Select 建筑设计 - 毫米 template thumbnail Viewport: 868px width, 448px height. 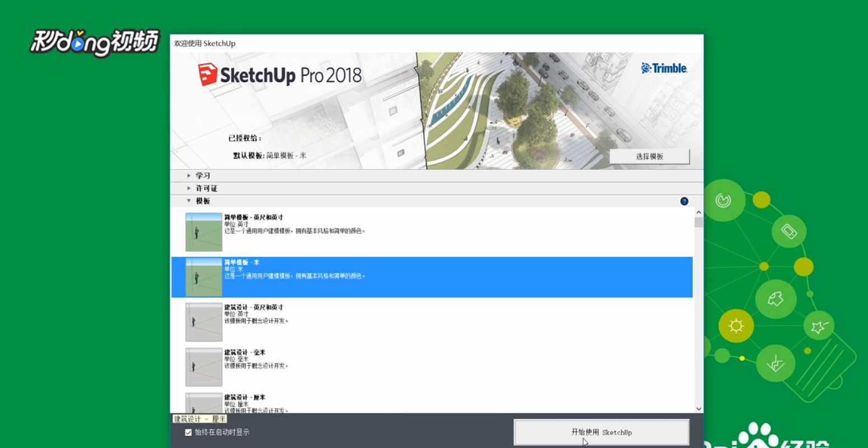pos(204,367)
